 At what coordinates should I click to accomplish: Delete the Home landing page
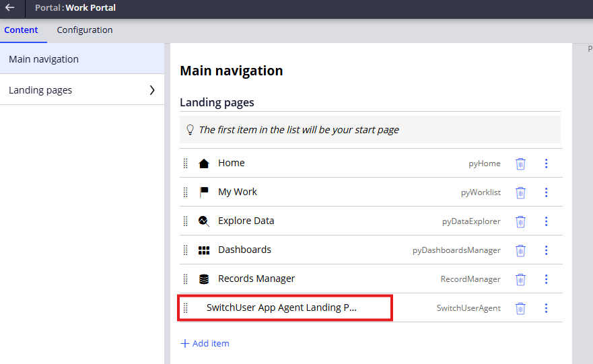[x=520, y=163]
